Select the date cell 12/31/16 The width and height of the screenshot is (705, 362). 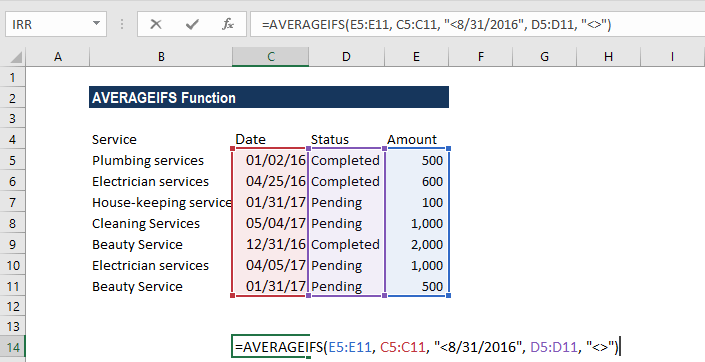(270, 244)
